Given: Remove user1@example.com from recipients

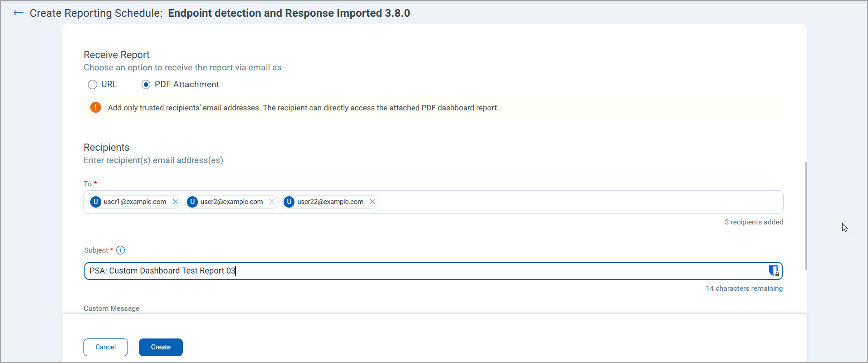Looking at the screenshot, I should (x=175, y=202).
